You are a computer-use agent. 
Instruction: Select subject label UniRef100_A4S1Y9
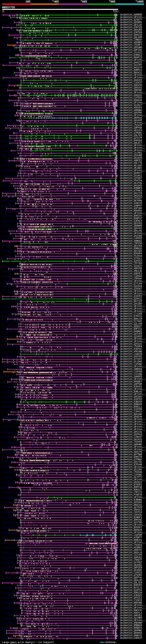click(x=131, y=67)
